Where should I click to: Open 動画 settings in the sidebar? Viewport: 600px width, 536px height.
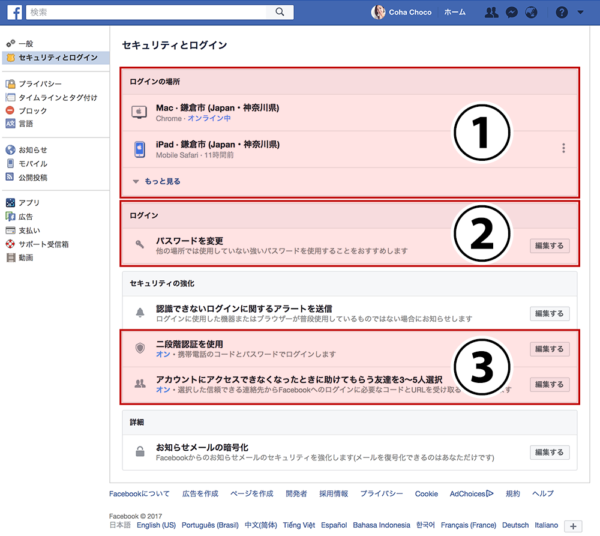tap(26, 257)
